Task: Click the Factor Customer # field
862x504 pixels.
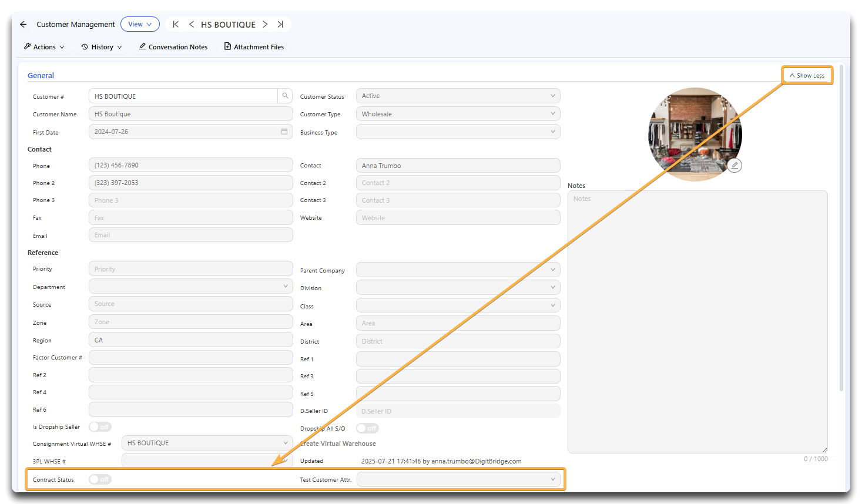Action: click(x=191, y=357)
